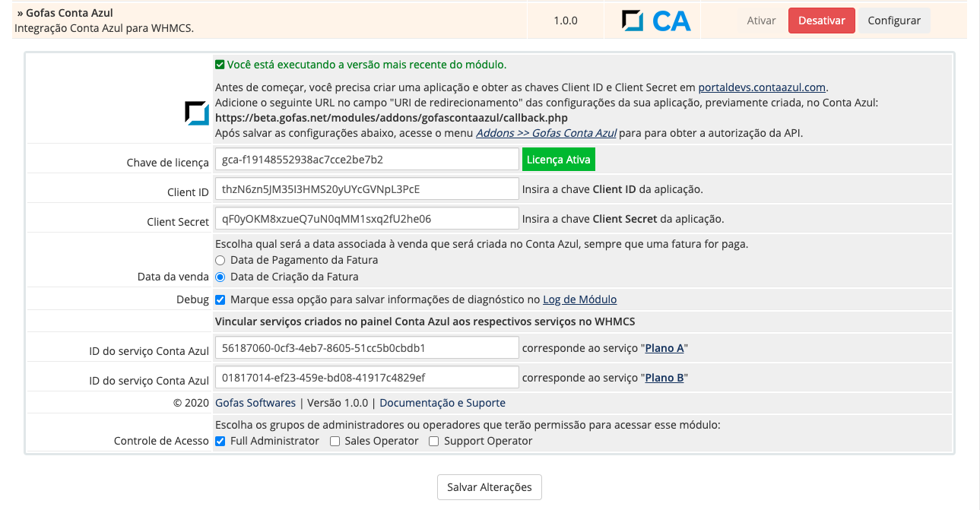The width and height of the screenshot is (980, 510).
Task: Edit Conta Azul service ID for Plano A
Action: (x=366, y=348)
